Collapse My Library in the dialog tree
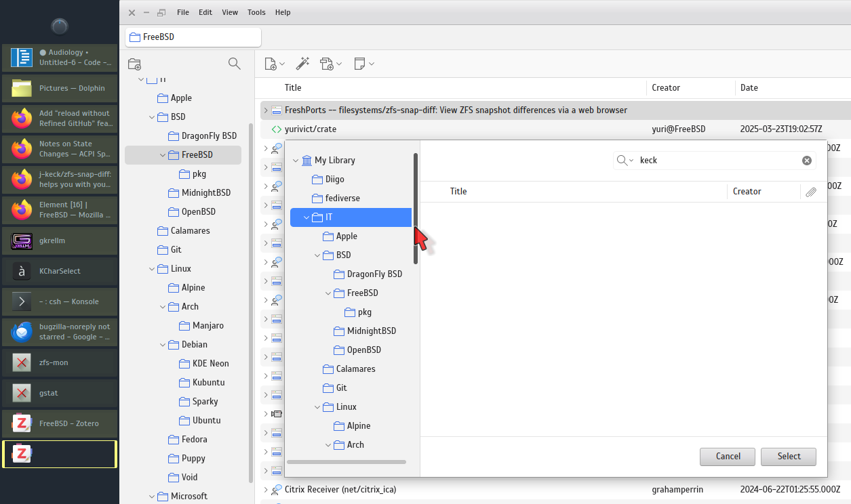 [296, 161]
